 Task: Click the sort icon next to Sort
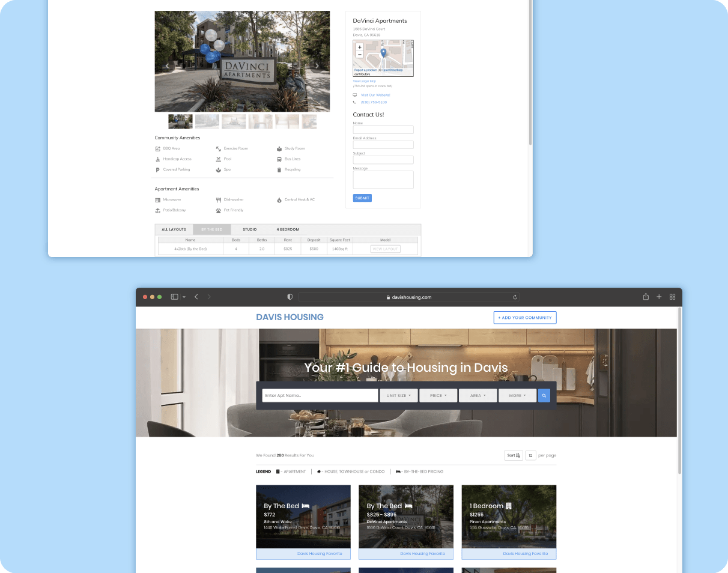tap(518, 455)
